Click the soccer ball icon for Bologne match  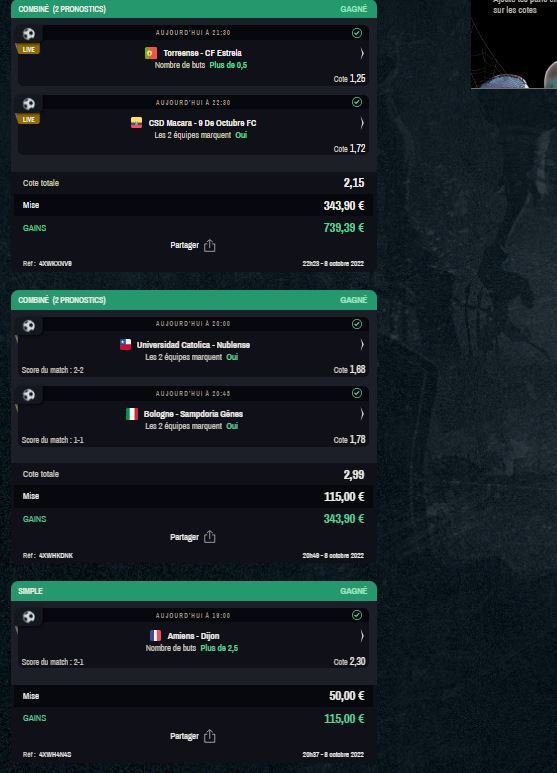click(x=29, y=394)
